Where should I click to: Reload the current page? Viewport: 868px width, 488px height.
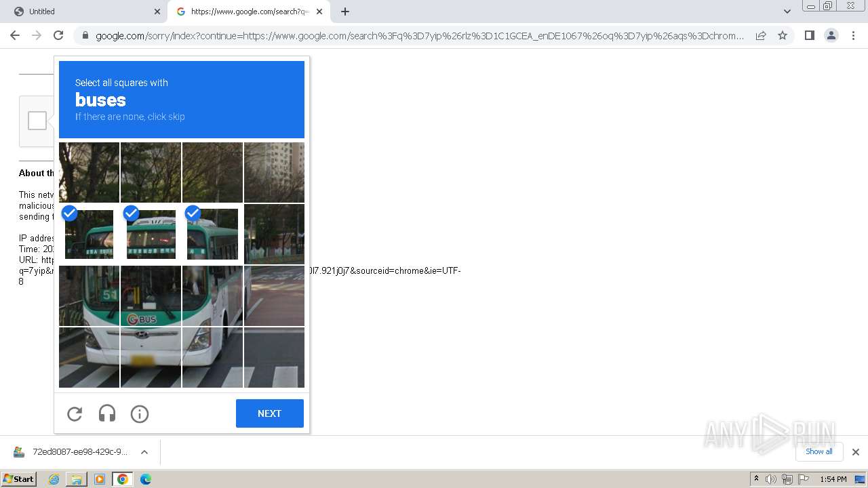click(58, 35)
